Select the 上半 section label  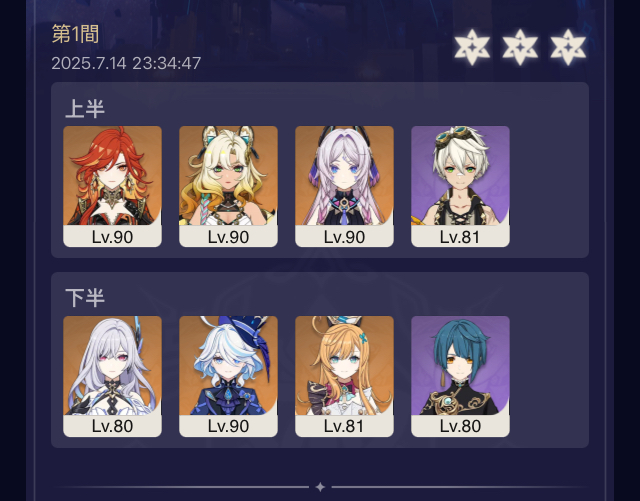click(85, 109)
